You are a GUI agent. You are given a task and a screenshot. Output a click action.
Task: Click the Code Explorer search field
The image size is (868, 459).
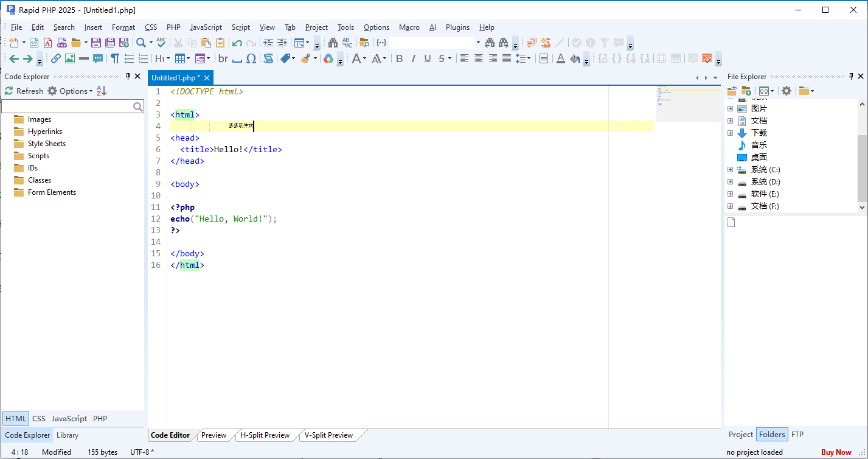[67, 107]
